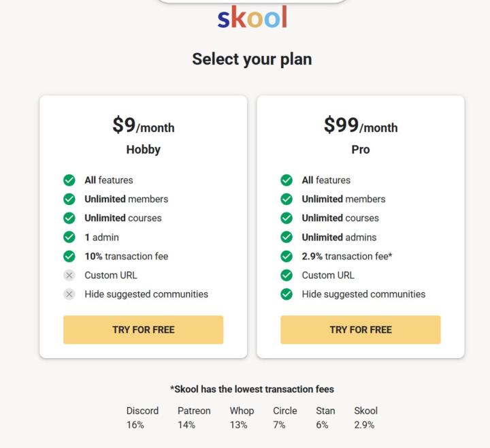This screenshot has height=448, width=490.
Task: Click green checkmark beside Hobby All features
Action: pos(69,180)
